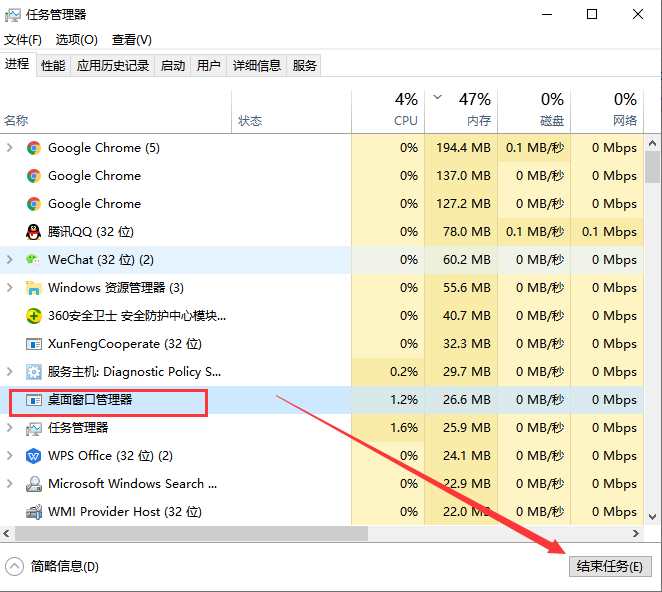Select WMI Provider Host (32 位) row
The width and height of the screenshot is (662, 592).
pos(322,512)
